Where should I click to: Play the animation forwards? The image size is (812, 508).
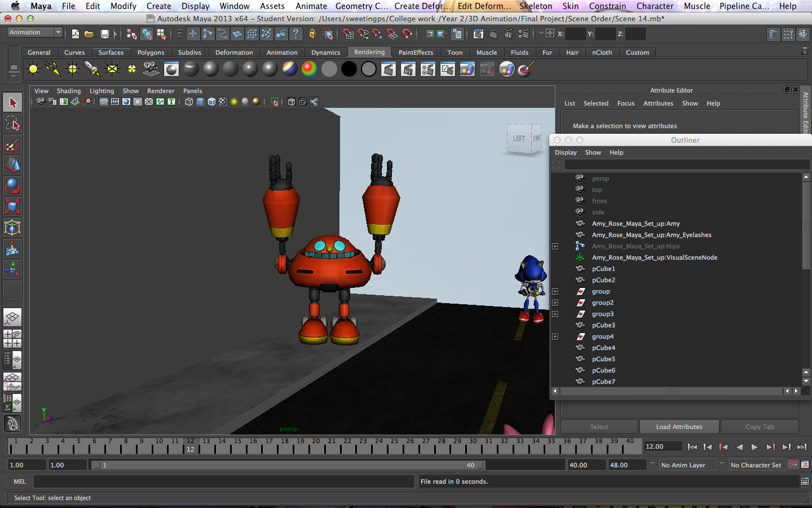click(754, 447)
